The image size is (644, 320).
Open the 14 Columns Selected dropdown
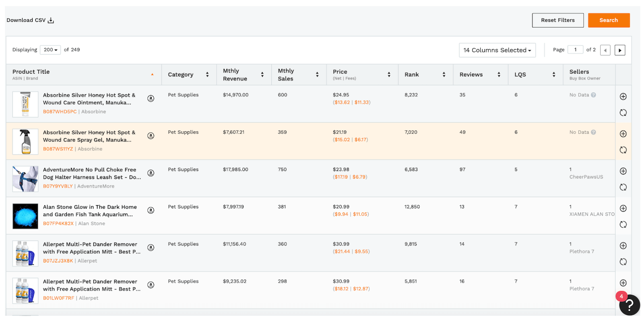point(497,50)
